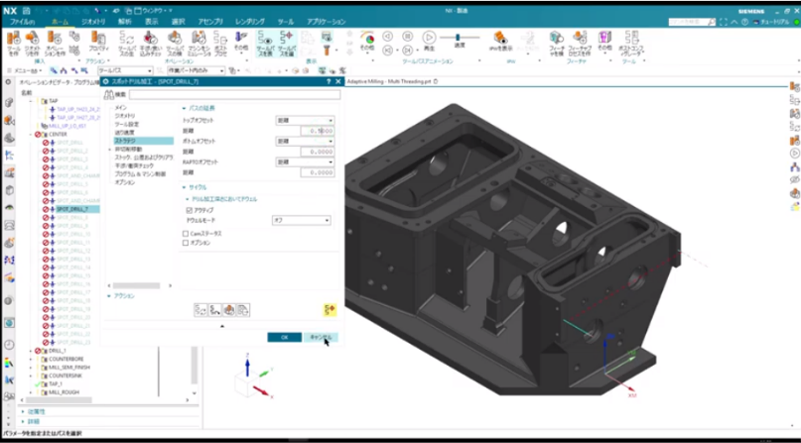Click the dialog search text field
The width and height of the screenshot is (801, 443).
[234, 95]
